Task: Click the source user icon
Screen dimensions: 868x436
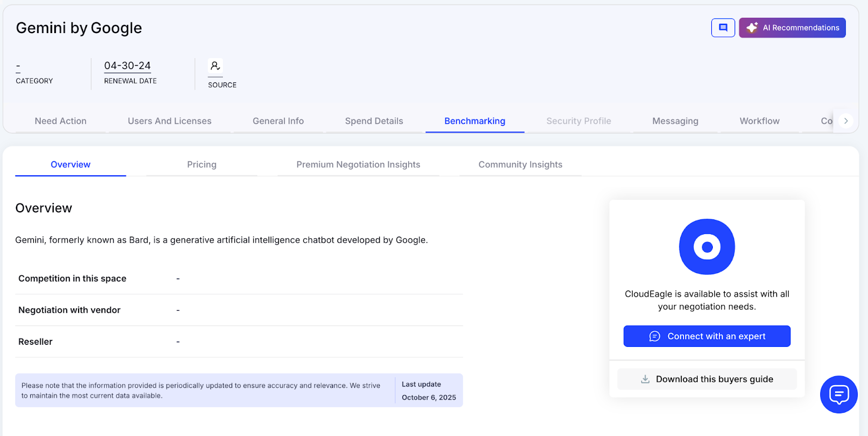Action: tap(215, 66)
